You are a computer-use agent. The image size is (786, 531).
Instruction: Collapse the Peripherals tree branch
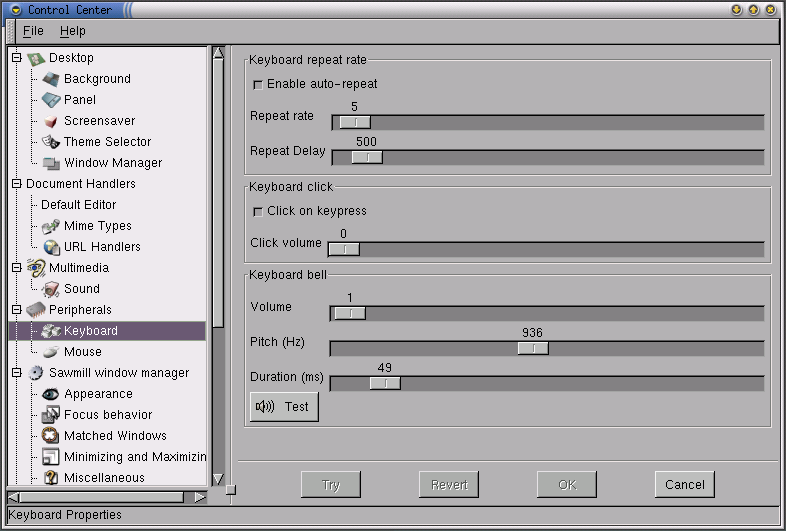point(16,310)
